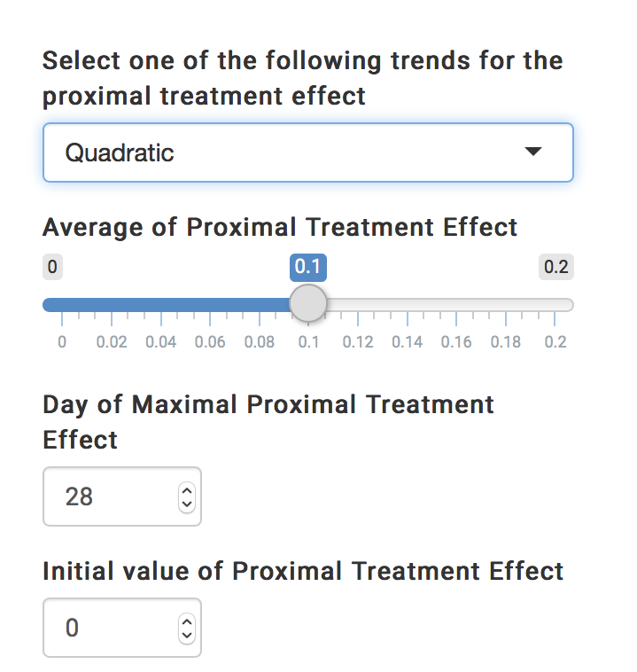Focus the Day of Maximal Effect field

click(x=106, y=496)
